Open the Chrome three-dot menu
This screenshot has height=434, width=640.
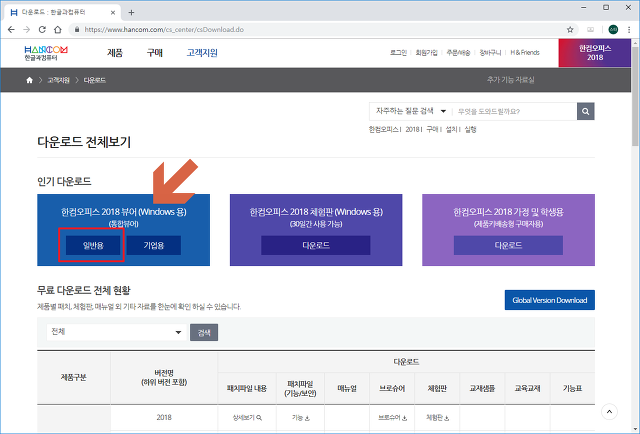pos(629,29)
